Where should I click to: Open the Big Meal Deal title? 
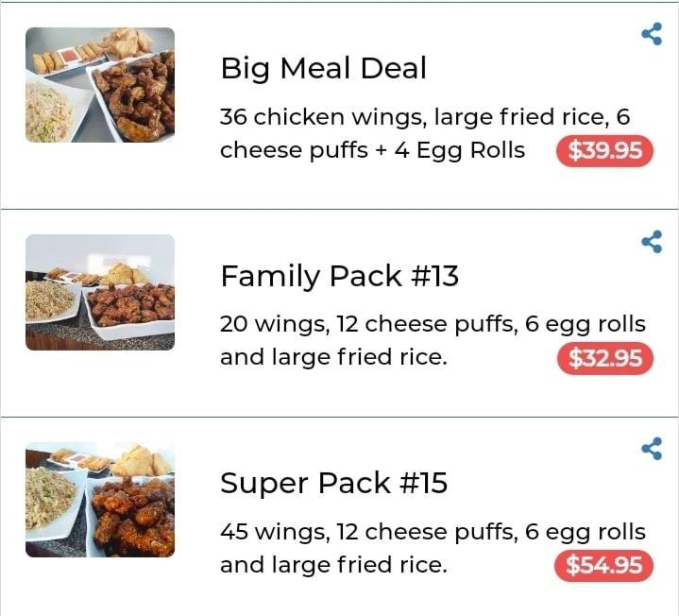[x=323, y=68]
